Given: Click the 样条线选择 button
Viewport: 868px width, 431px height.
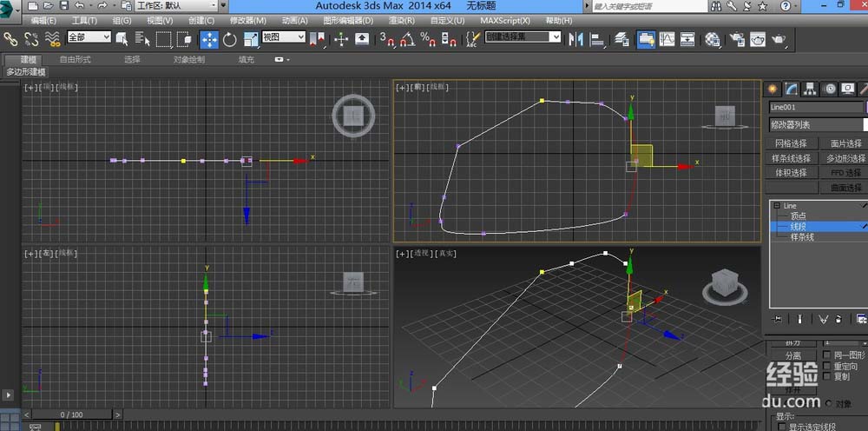Looking at the screenshot, I should click(x=791, y=158).
